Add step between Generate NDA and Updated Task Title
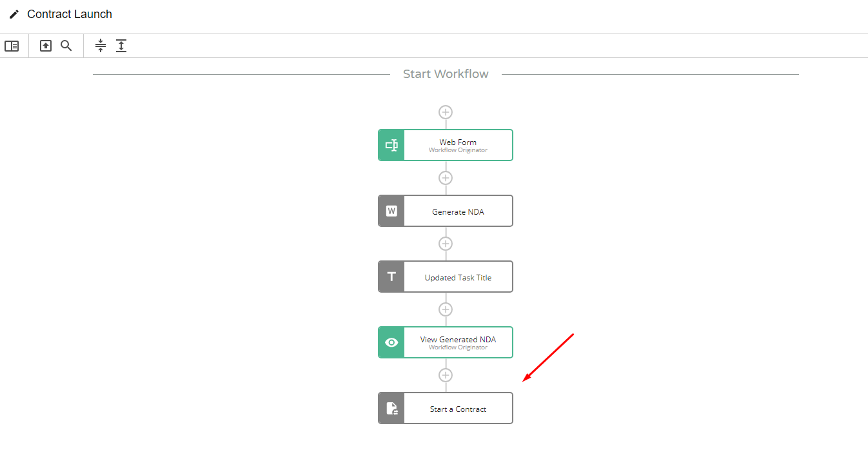The height and width of the screenshot is (468, 868). (x=446, y=244)
